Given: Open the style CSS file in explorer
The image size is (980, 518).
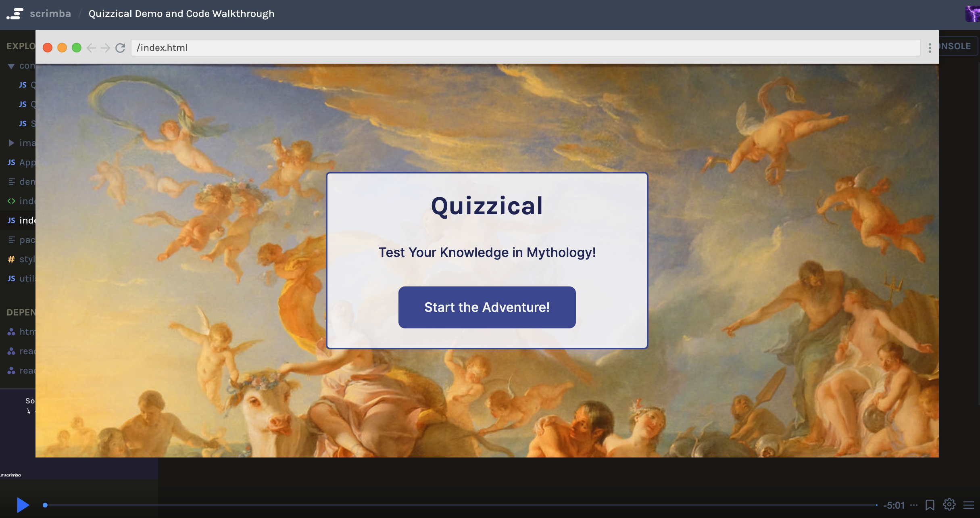Looking at the screenshot, I should tap(24, 259).
